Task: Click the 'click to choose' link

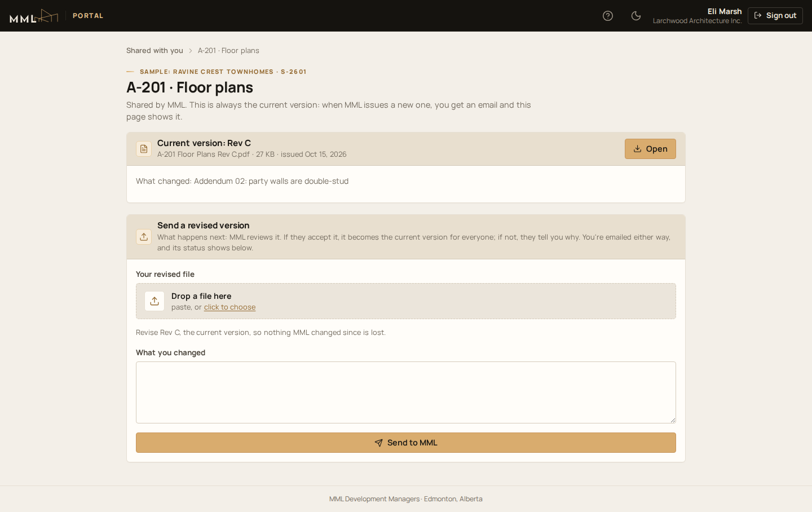Action: click(x=230, y=307)
